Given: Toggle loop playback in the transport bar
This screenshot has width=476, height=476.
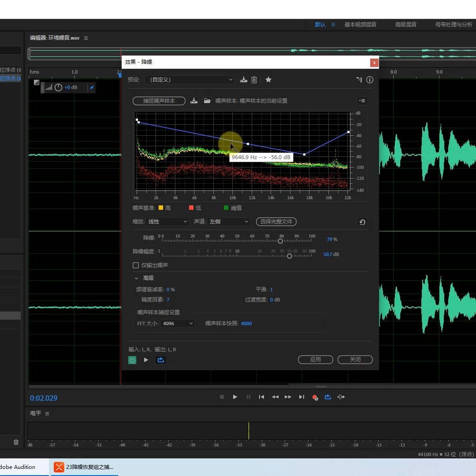Looking at the screenshot, I should click(x=328, y=397).
